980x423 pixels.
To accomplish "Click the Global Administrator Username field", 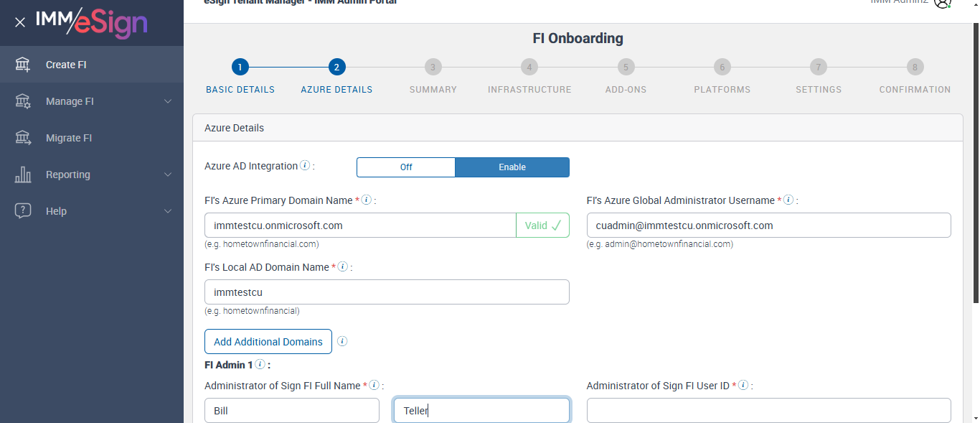I will pyautogui.click(x=769, y=226).
